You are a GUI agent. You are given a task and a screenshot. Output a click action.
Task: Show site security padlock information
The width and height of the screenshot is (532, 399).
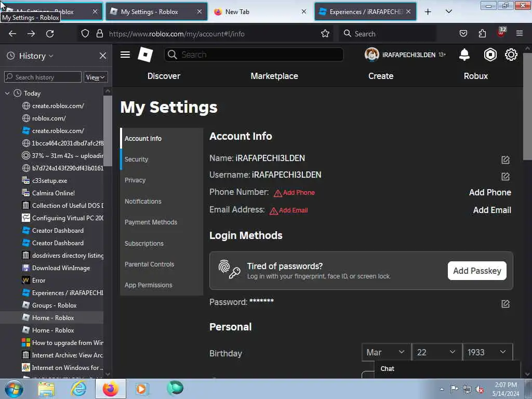tap(99, 34)
